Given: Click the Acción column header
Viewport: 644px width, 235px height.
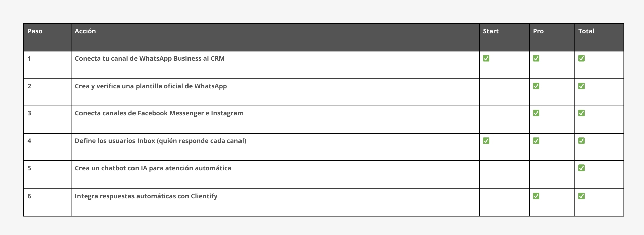Looking at the screenshot, I should point(85,31).
